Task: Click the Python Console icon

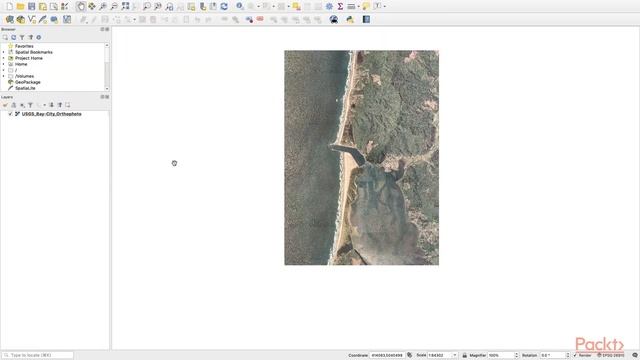Action: (350, 19)
